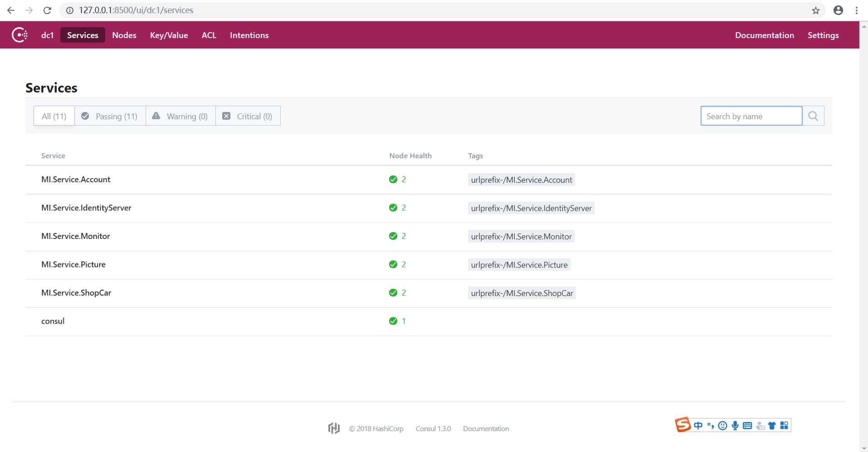Click the Node Health column header

pos(410,156)
